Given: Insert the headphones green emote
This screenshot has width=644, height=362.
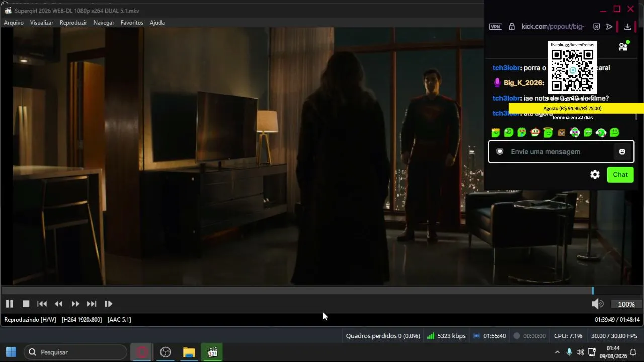Looking at the screenshot, I should pos(601,133).
